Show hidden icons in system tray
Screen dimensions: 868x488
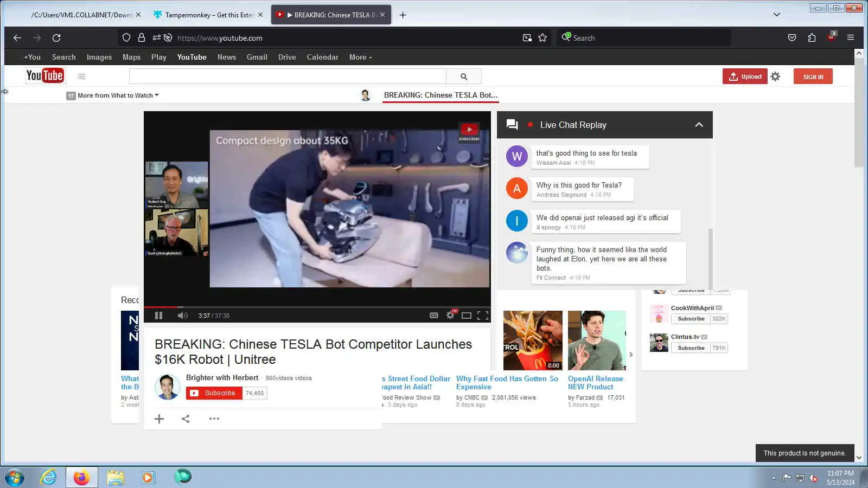[774, 478]
